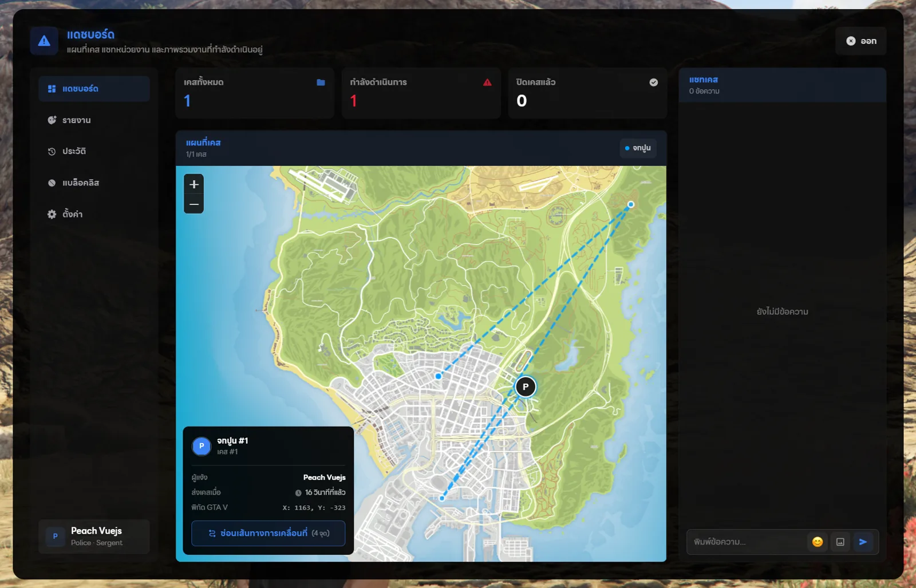
Task: Click the P avatar in the user profile card
Action: [x=55, y=536]
